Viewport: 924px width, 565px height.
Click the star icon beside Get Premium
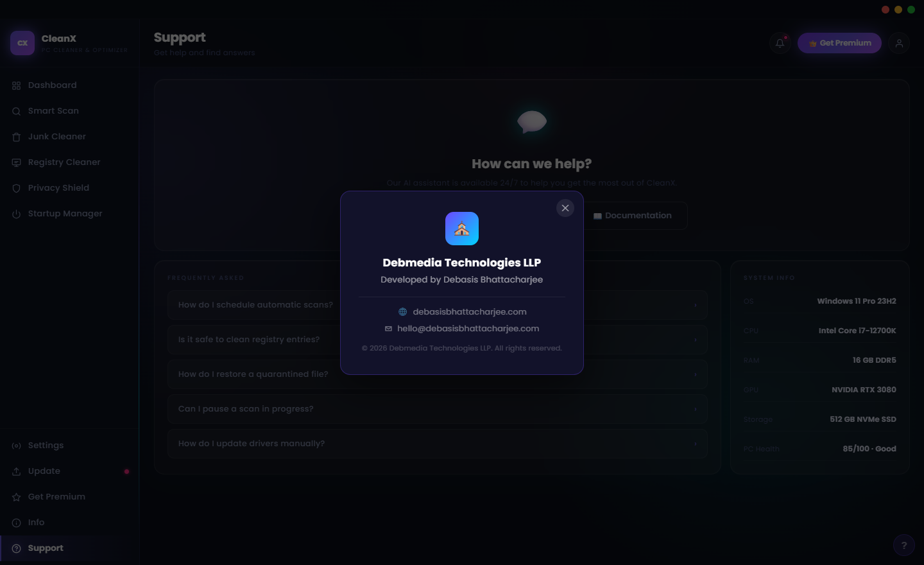(x=17, y=497)
